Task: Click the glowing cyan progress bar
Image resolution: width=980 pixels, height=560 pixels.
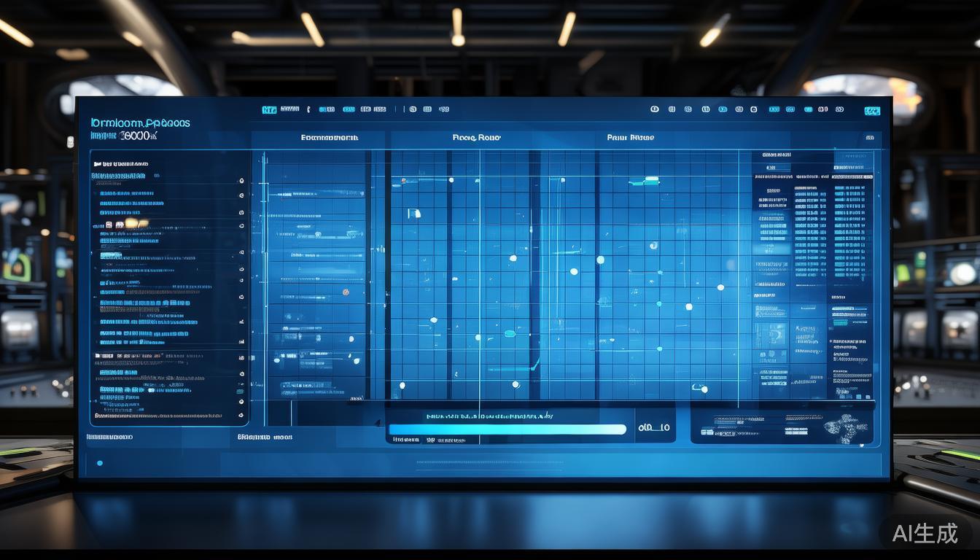Action: 507,429
